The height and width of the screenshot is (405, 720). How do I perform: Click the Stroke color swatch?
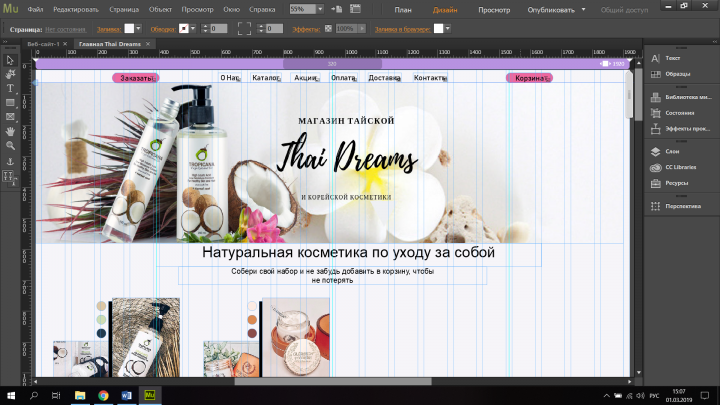[x=184, y=28]
